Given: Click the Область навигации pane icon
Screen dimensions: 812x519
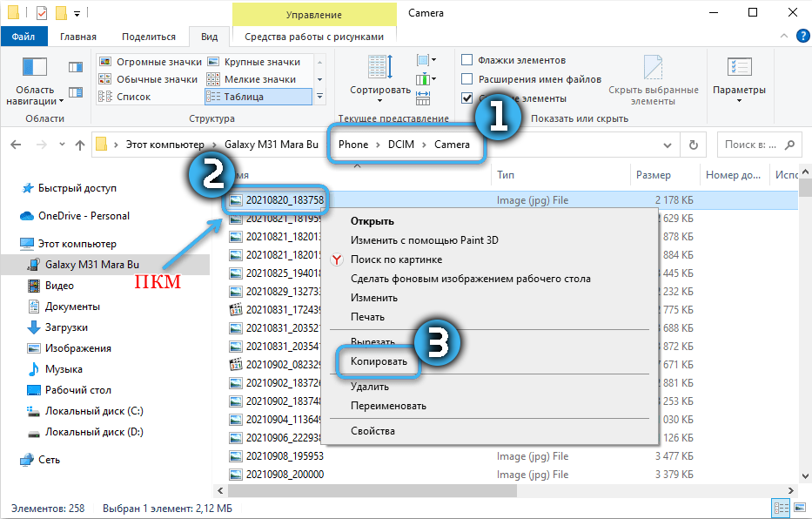Looking at the screenshot, I should (x=34, y=68).
